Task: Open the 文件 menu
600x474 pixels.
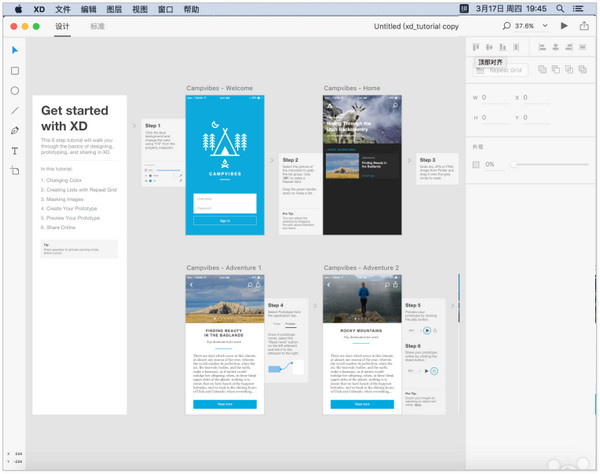Action: pos(63,9)
